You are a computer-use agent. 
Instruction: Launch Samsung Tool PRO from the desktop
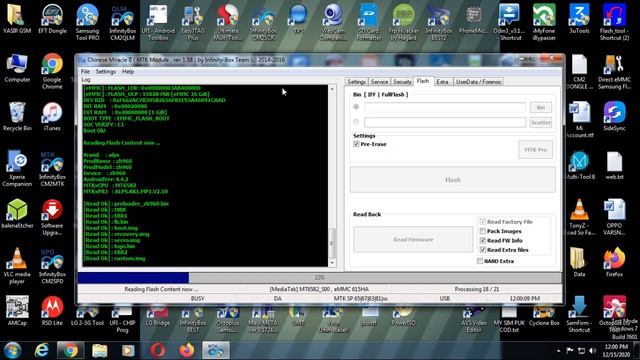tap(87, 22)
